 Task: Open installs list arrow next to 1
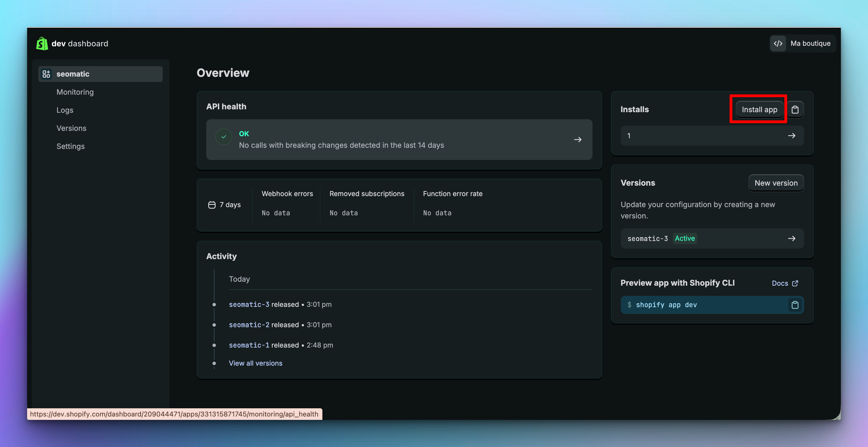791,136
